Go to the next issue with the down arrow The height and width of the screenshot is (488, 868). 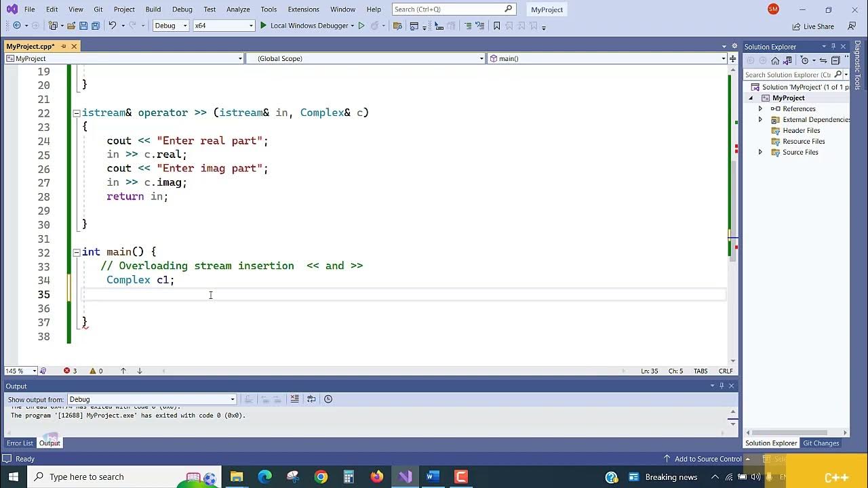(x=140, y=371)
